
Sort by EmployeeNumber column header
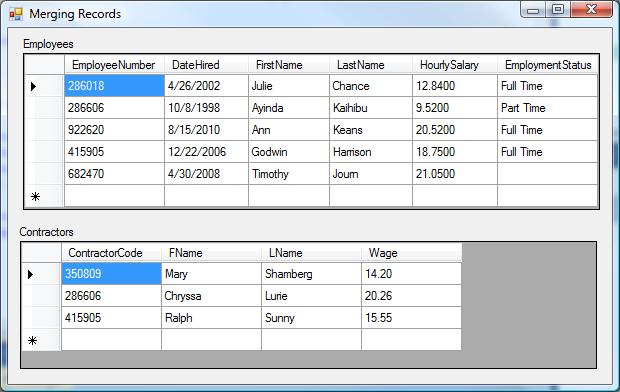(x=114, y=64)
